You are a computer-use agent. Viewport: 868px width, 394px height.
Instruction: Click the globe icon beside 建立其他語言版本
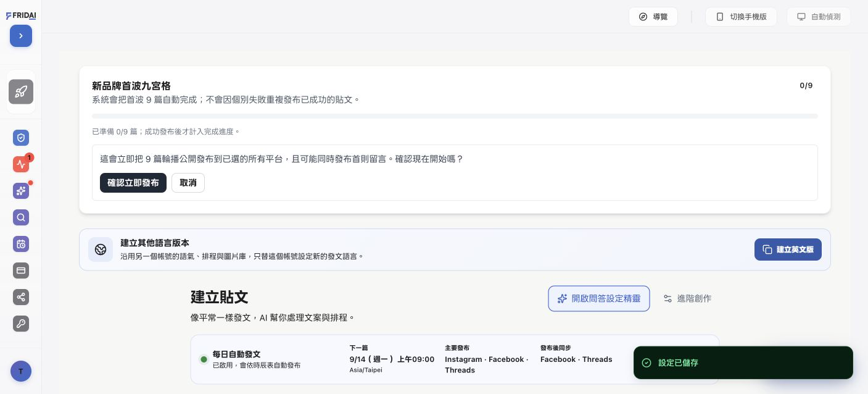click(x=101, y=249)
